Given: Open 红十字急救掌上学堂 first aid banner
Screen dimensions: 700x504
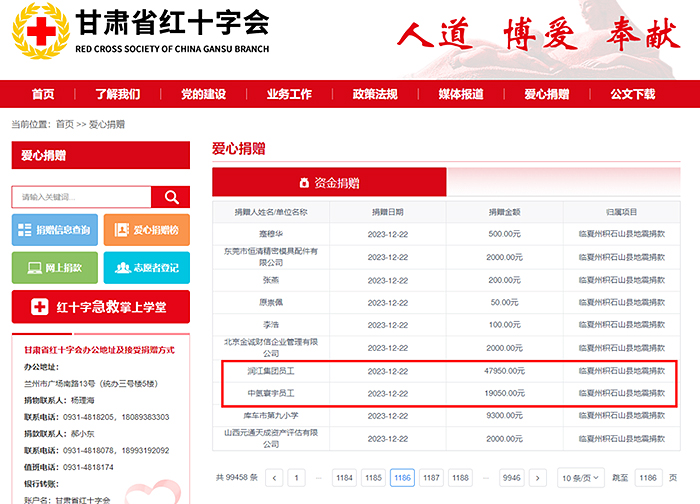Looking at the screenshot, I should point(100,306).
